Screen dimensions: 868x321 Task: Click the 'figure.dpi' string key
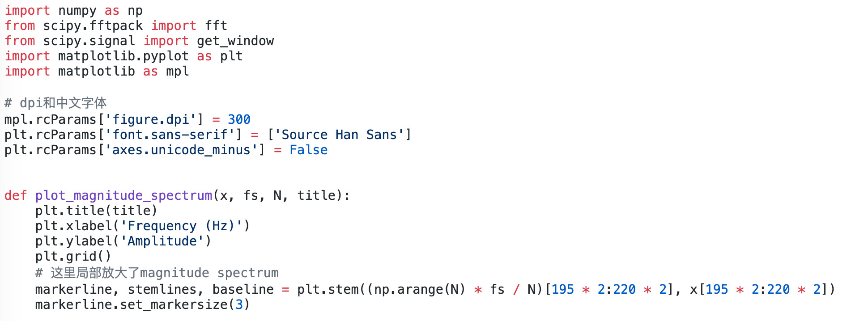click(150, 119)
